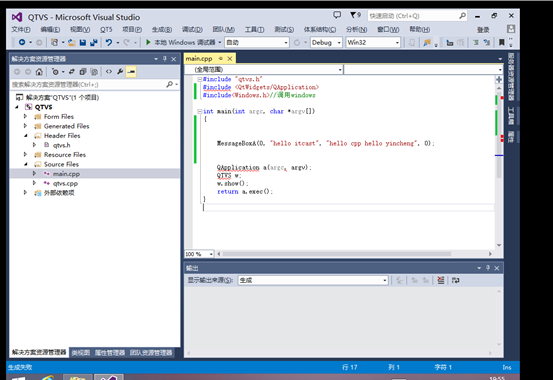Toggle preview selected items in Solution Explorer
Screen dimensions: 553x380
click(131, 72)
